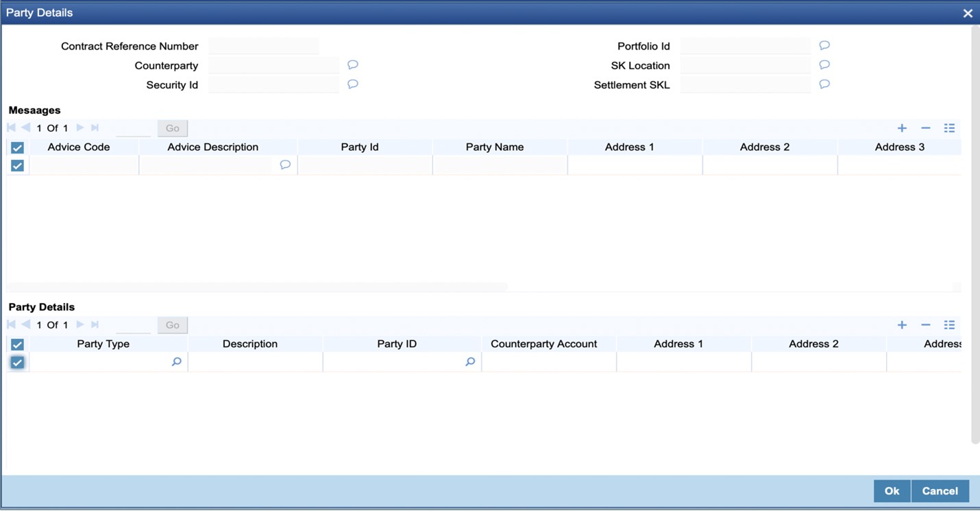Close the Party Details window
The width and height of the screenshot is (980, 511).
pyautogui.click(x=968, y=13)
